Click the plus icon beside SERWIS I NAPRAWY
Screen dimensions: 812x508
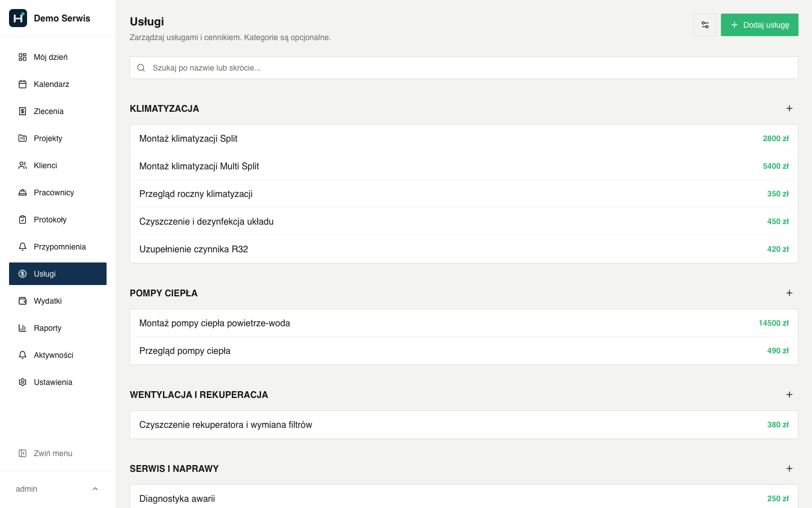789,468
